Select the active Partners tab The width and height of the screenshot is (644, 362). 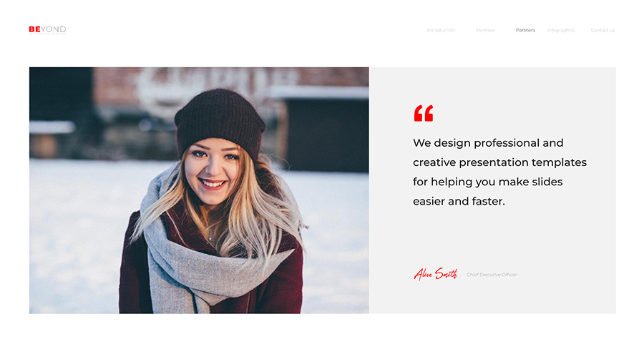point(525,30)
